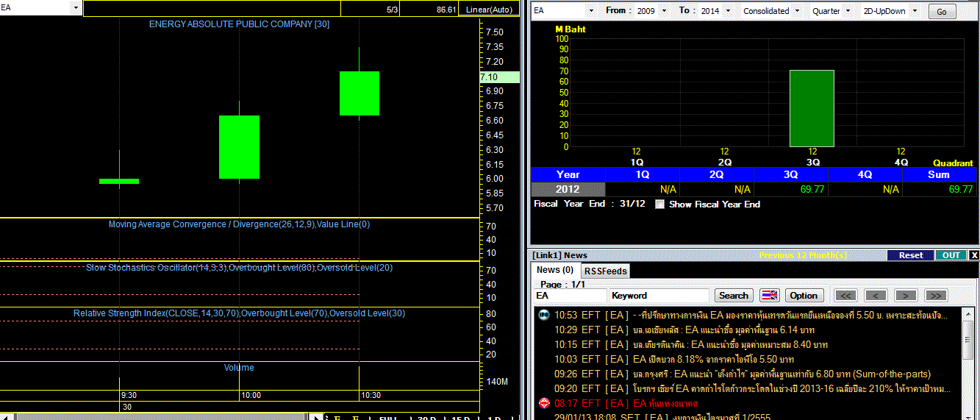Screen dimensions: 980x420
Task: Click the news Search button
Action: [733, 295]
